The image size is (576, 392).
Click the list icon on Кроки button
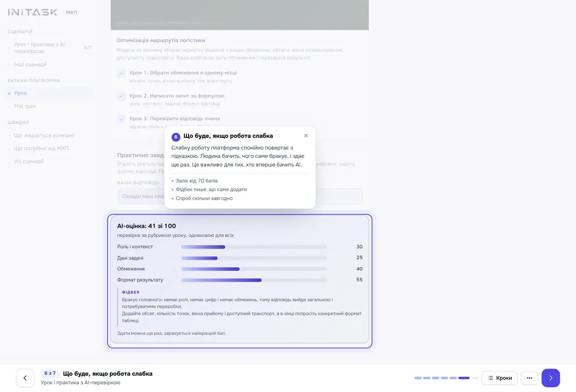point(490,378)
